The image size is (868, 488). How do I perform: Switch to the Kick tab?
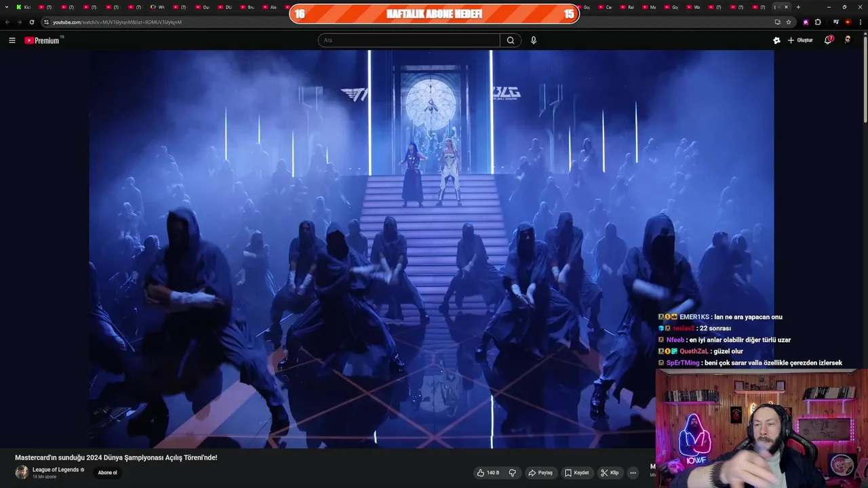tap(24, 7)
